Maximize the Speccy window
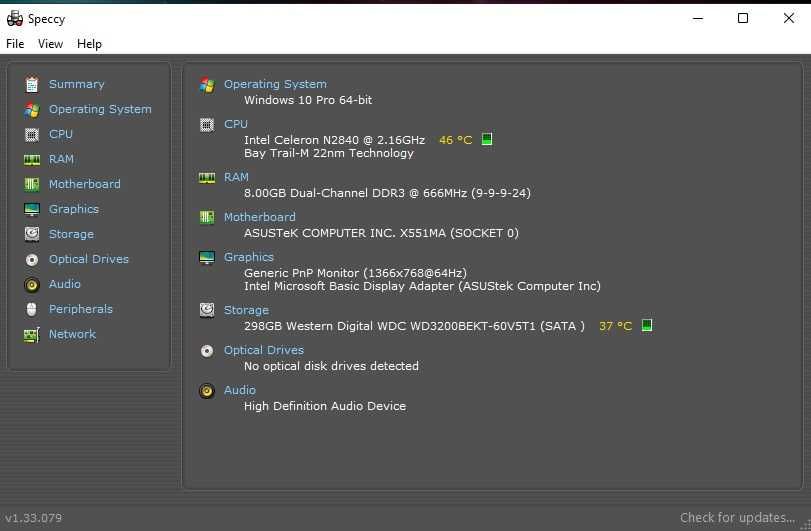 pos(743,19)
